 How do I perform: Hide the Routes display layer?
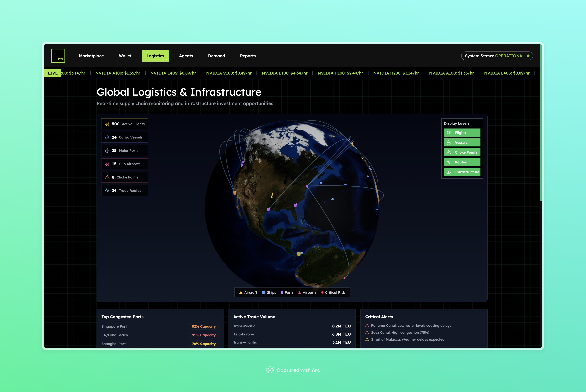tap(462, 162)
